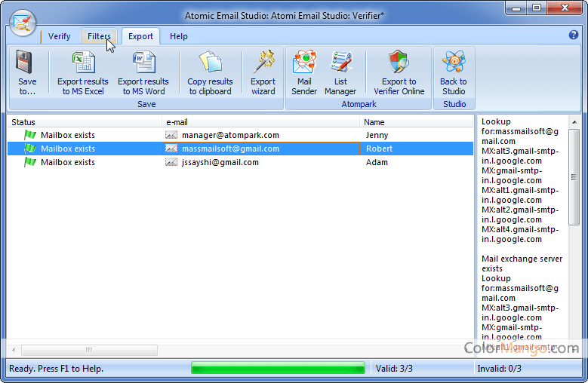
Task: Select the manager@atompark.com row
Action: 230,135
